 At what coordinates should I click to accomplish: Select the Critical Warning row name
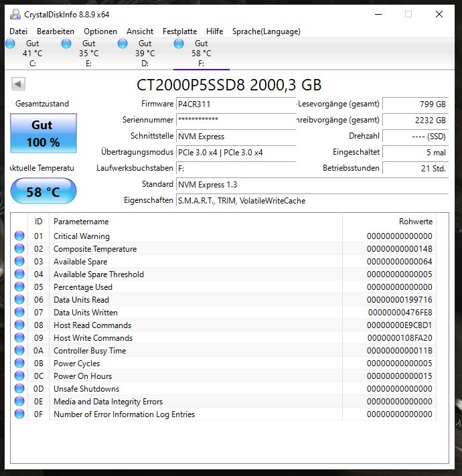[x=82, y=236]
